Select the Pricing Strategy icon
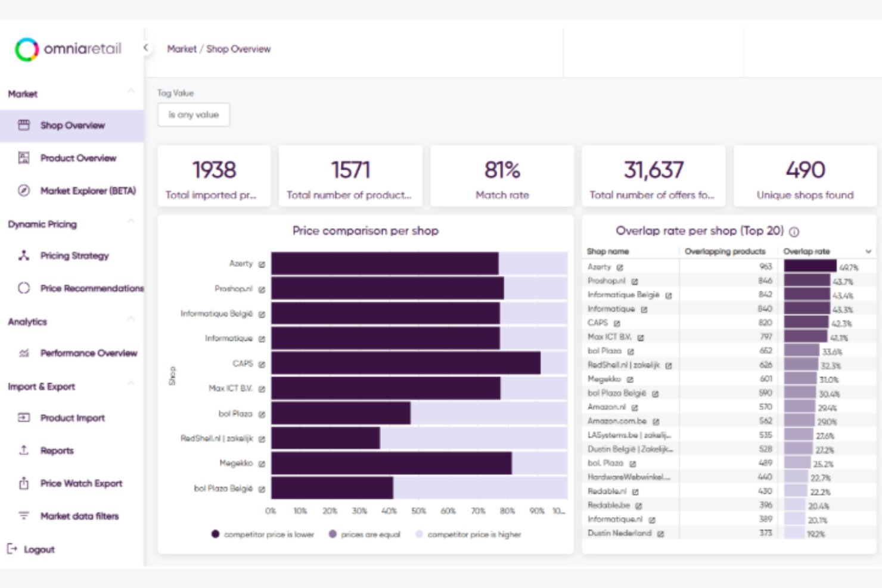This screenshot has width=882, height=588. 24,256
